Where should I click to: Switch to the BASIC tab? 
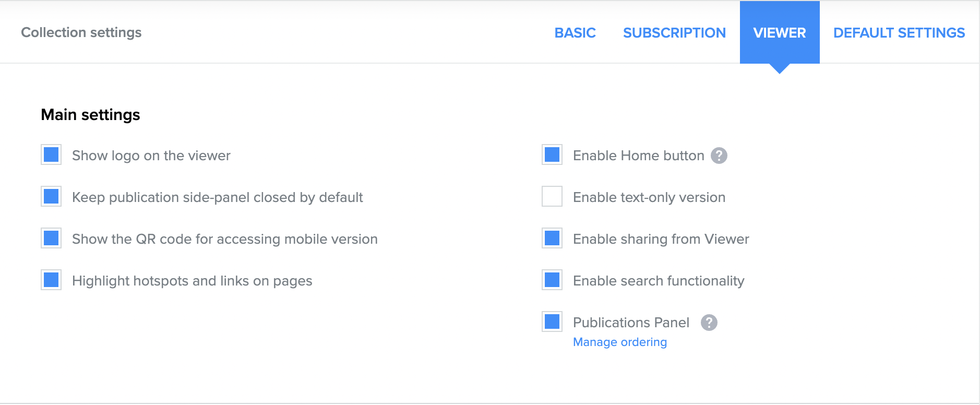pos(575,33)
